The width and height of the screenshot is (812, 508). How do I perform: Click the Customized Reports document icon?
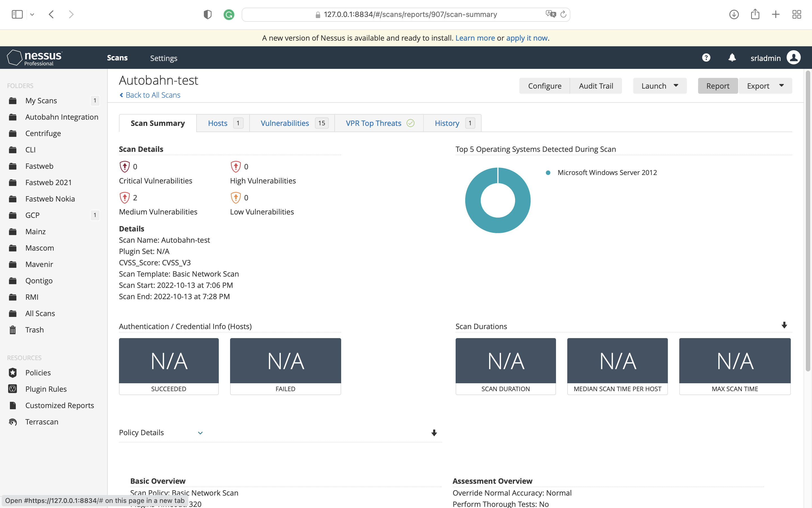click(13, 405)
